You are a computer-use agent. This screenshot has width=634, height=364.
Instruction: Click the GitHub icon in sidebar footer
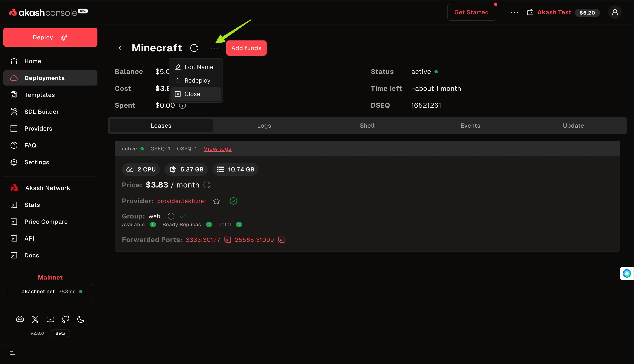(x=66, y=319)
